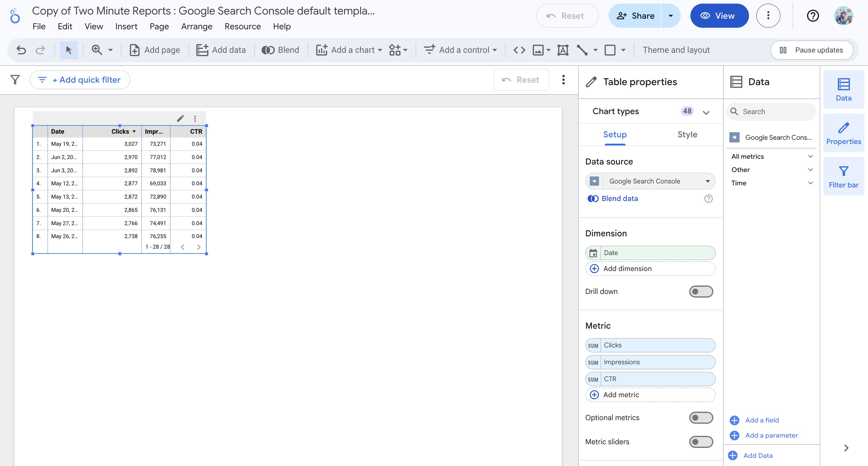The image size is (868, 466).
Task: Click the filter funnel icon
Action: [15, 80]
